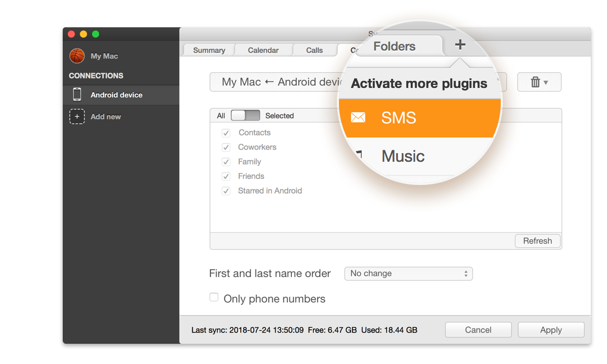607x364 pixels.
Task: Click the Coworkers group label
Action: point(257,147)
